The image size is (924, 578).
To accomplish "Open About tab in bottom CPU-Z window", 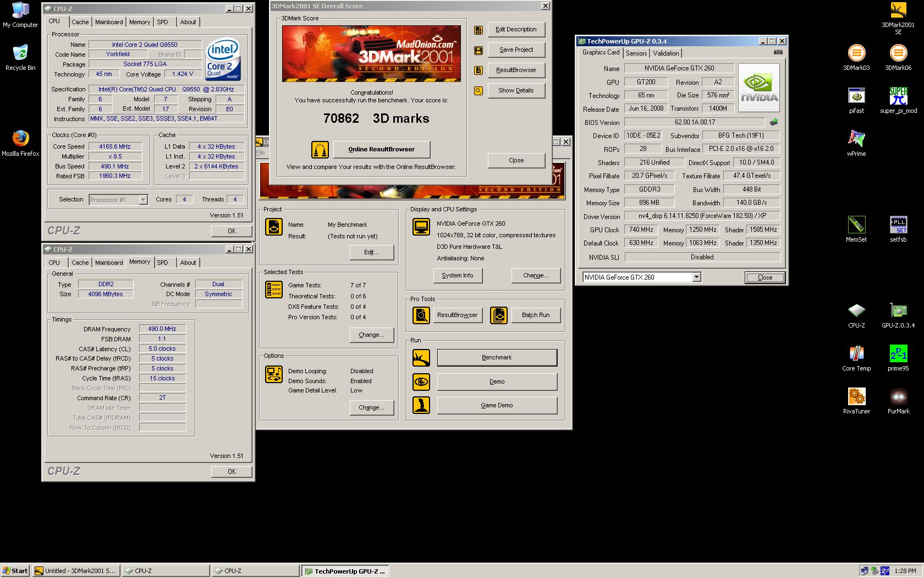I will [x=188, y=263].
